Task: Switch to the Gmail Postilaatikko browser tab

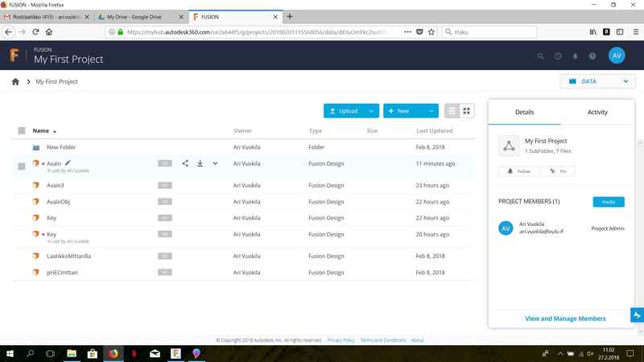Action: tap(46, 17)
